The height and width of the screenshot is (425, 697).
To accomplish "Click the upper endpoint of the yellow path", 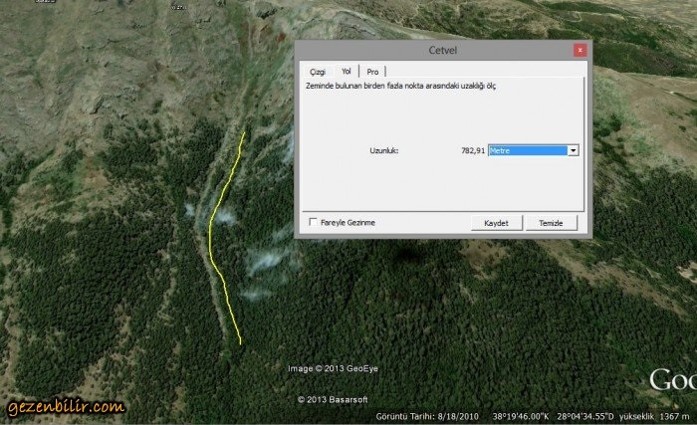I will [x=244, y=132].
